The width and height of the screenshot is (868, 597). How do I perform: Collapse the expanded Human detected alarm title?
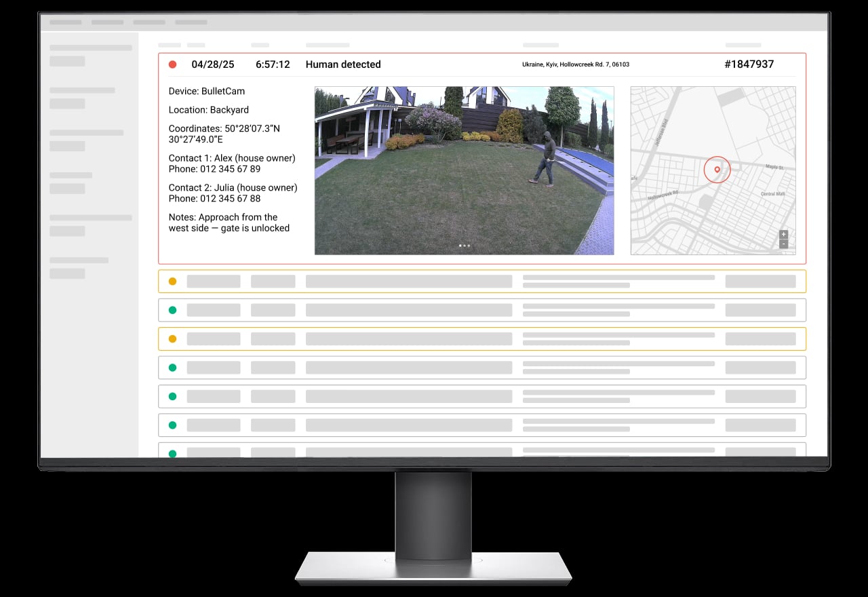(x=343, y=64)
